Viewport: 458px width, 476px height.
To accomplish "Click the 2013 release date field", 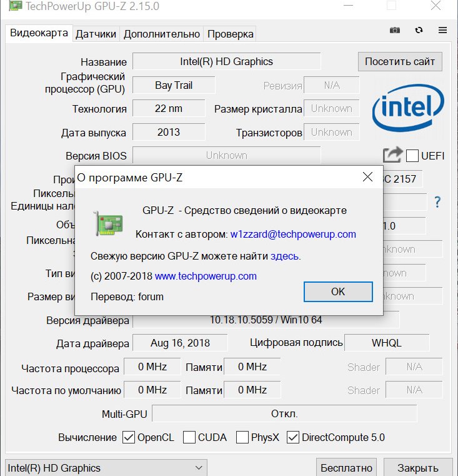I will point(169,132).
